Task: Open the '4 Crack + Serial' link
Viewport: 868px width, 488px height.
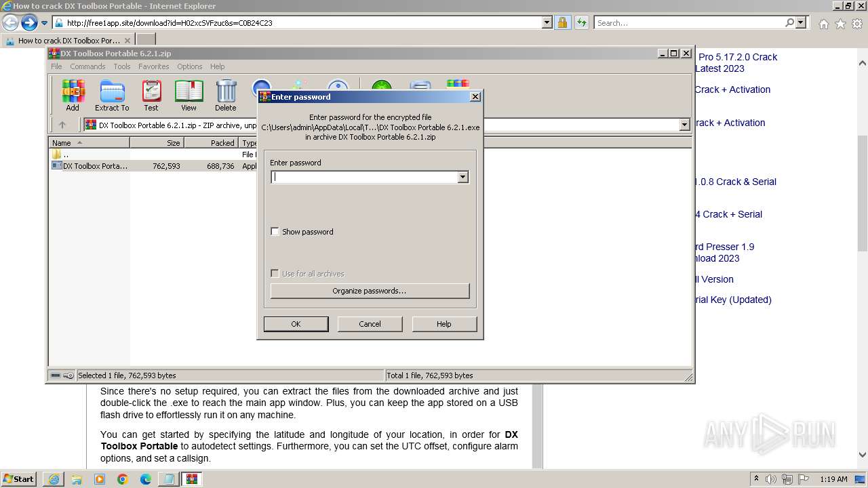Action: (729, 214)
